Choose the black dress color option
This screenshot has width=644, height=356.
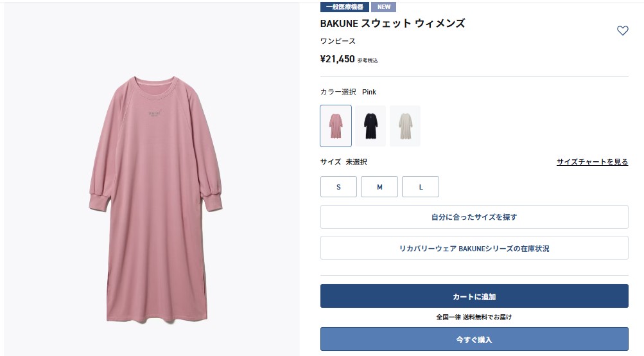[x=370, y=126]
